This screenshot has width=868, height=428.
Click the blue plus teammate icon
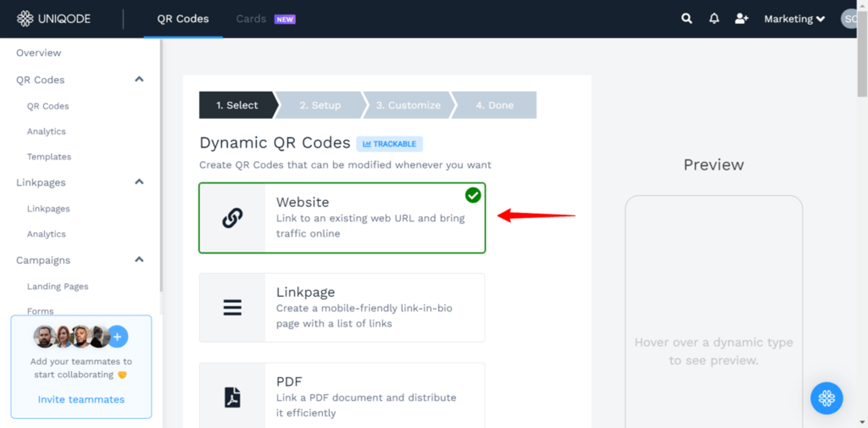118,336
